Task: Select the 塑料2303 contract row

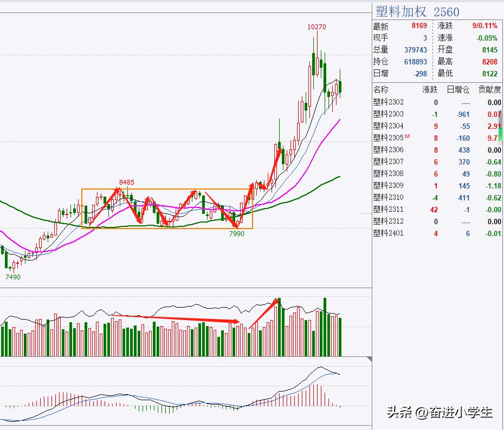Action: pyautogui.click(x=437, y=114)
